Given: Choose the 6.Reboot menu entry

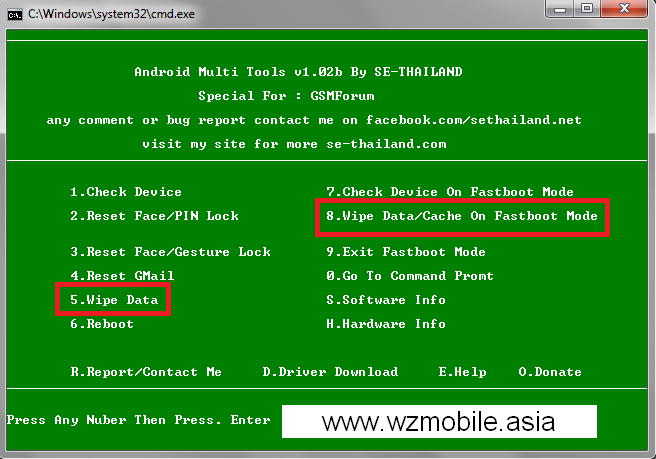Looking at the screenshot, I should click(x=102, y=324).
